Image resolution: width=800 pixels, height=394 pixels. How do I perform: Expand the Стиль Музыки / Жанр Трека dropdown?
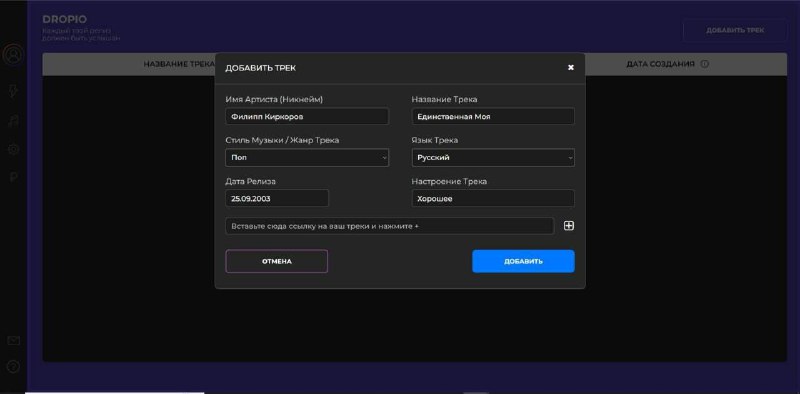(x=307, y=158)
